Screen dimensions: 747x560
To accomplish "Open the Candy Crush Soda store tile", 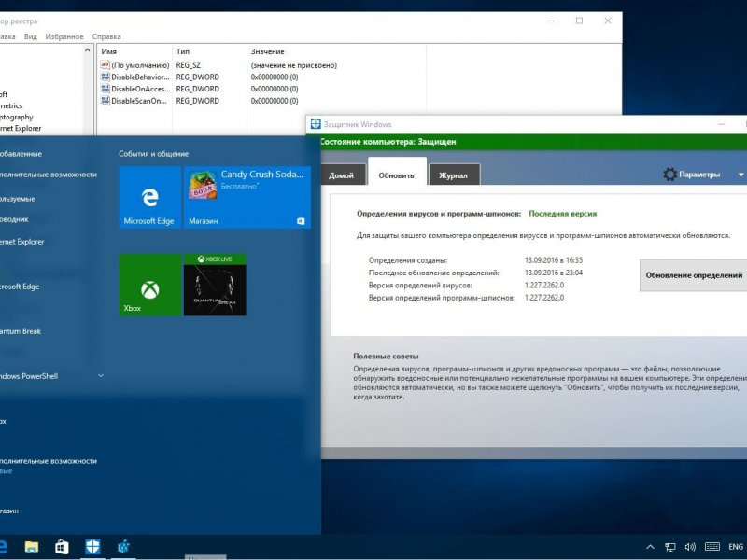I will point(247,197).
